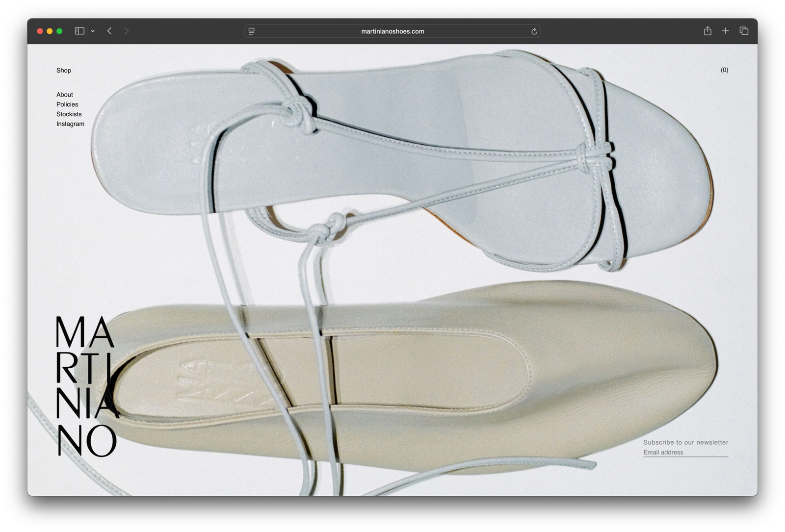Viewport: 785px width, 532px height.
Task: Open the Stockists link
Action: 69,114
